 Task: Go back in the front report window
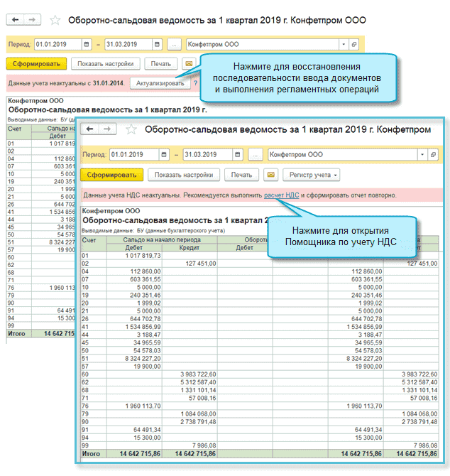click(89, 129)
